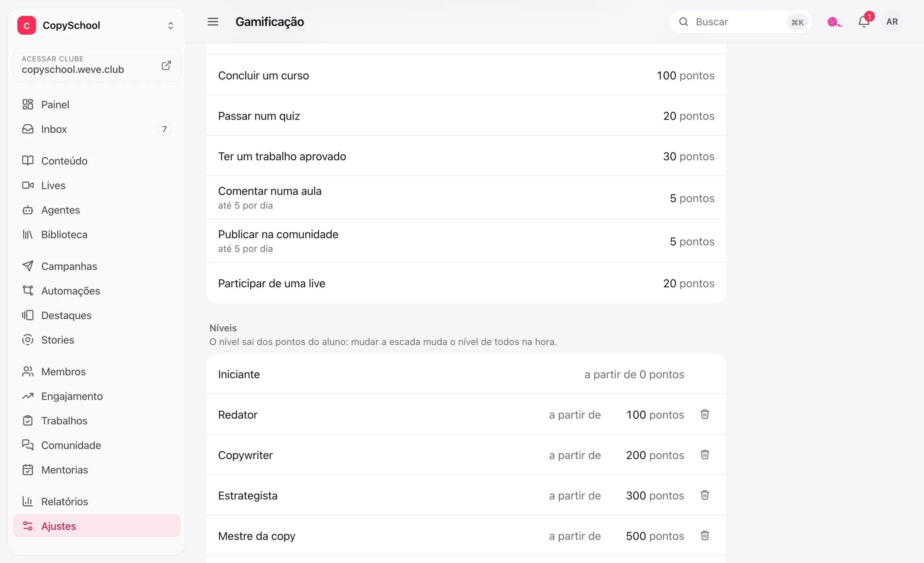Edit points for Passar num quiz
Viewport: 924px width, 563px height.
tap(670, 116)
